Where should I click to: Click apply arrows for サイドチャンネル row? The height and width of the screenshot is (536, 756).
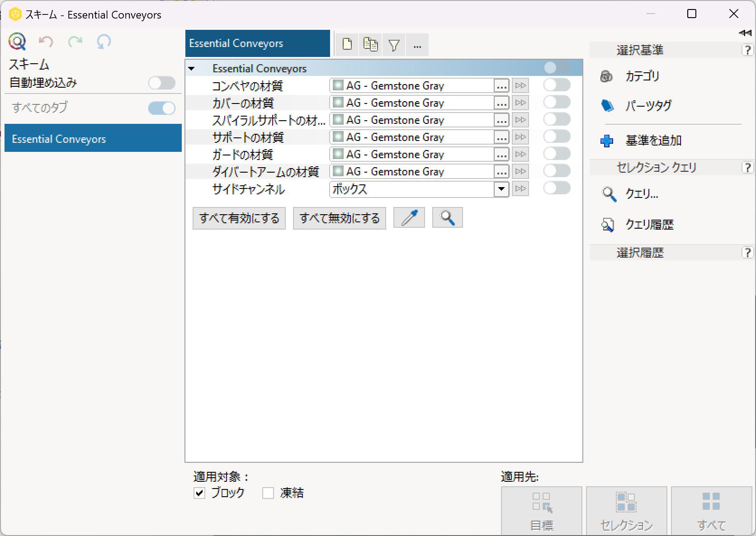[521, 188]
